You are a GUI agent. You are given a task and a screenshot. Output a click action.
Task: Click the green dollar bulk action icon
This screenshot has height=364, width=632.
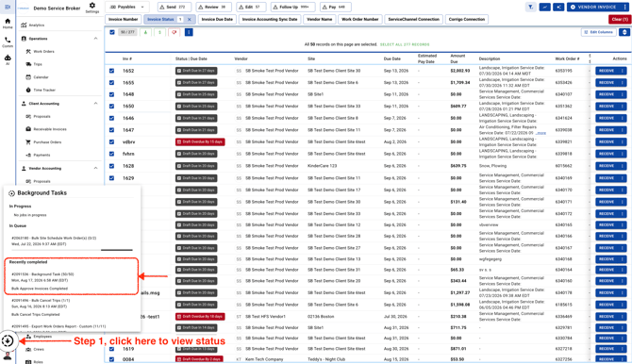[x=159, y=32]
